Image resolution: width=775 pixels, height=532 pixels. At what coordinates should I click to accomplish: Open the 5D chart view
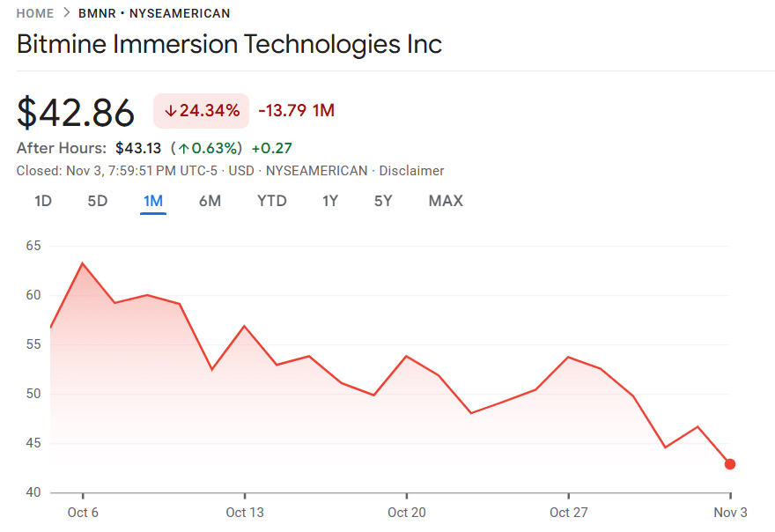click(x=97, y=201)
